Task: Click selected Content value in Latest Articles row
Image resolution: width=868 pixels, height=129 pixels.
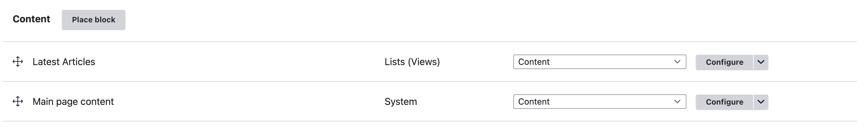Action: [x=534, y=62]
